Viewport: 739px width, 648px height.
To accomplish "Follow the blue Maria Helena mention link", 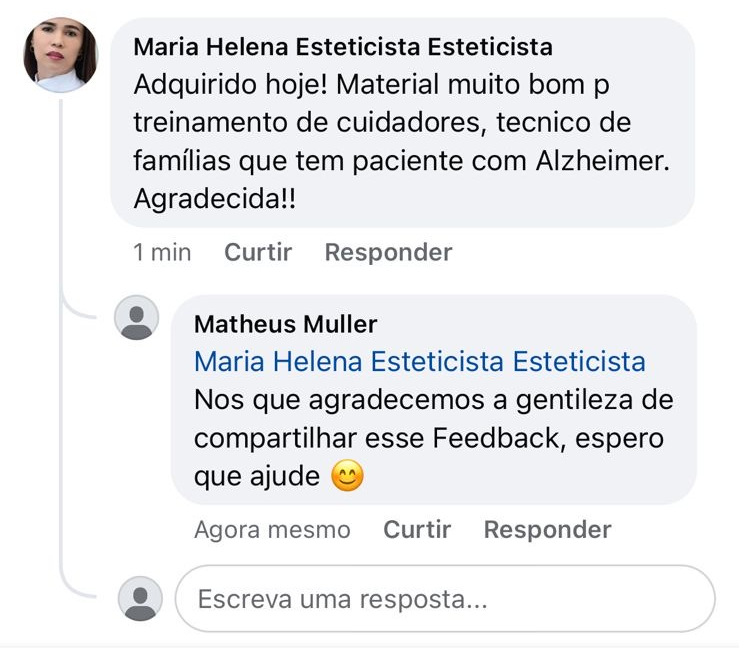I will tap(419, 361).
